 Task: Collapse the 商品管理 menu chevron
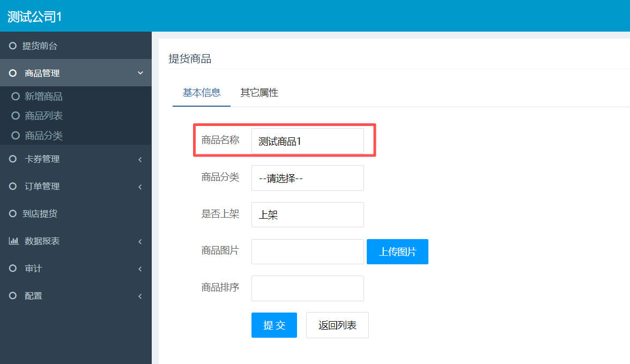coord(140,73)
